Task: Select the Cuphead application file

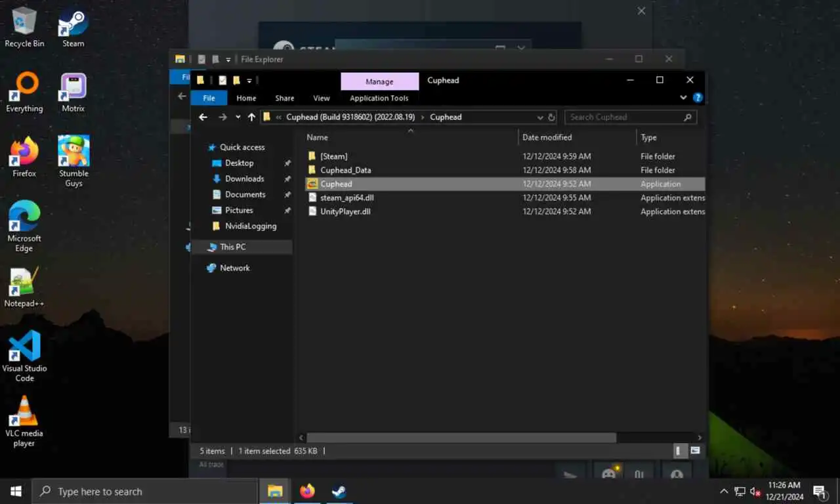Action: click(505, 184)
